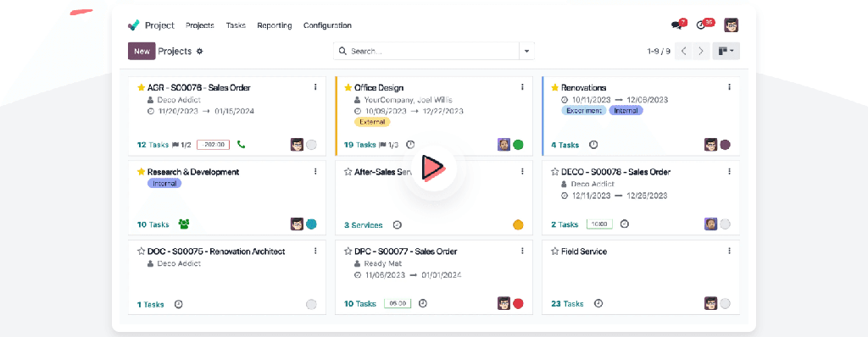Click clock activity icon on Field Service
This screenshot has width=868, height=337.
point(598,303)
